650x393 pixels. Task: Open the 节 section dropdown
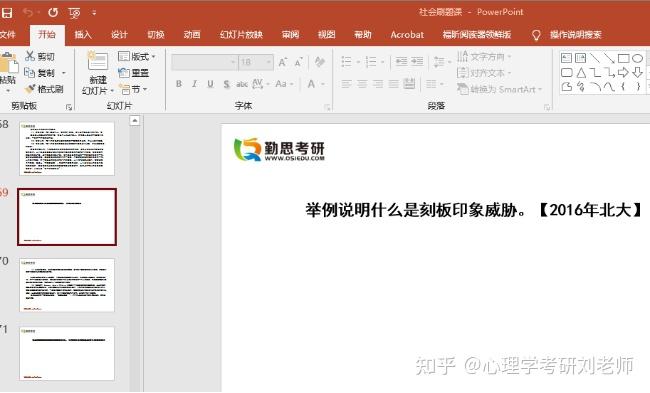pyautogui.click(x=133, y=89)
